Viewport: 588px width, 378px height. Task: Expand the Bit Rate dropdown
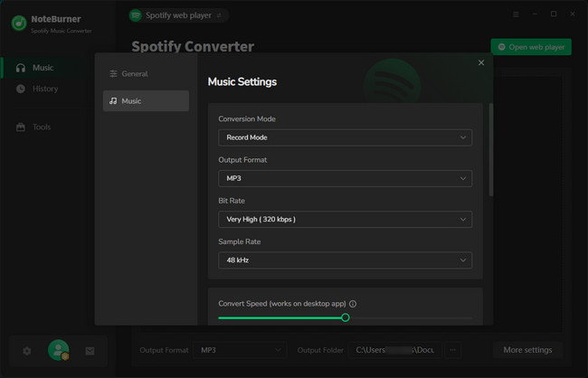[x=345, y=219]
